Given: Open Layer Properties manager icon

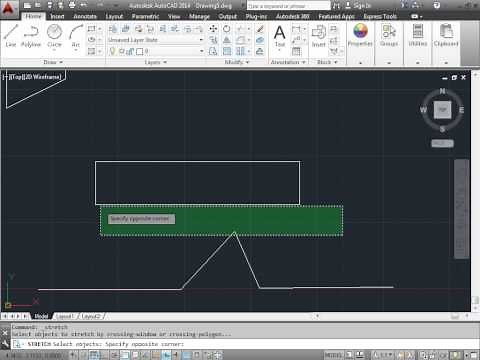Looking at the screenshot, I should click(113, 29).
